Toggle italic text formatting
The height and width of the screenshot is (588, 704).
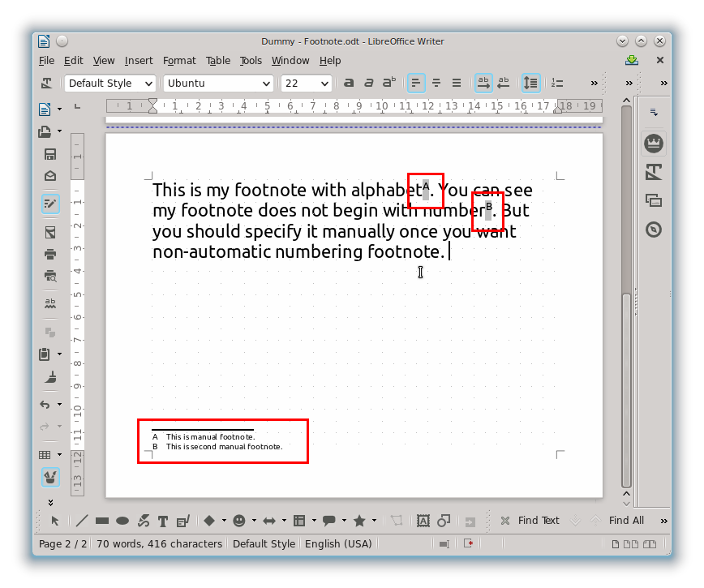tap(369, 82)
